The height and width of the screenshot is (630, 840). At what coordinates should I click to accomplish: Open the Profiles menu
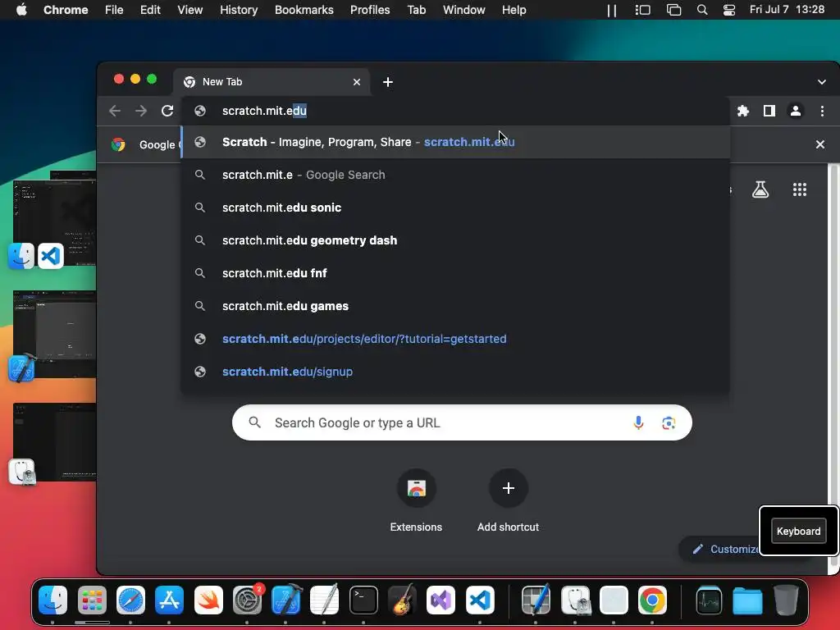[370, 10]
